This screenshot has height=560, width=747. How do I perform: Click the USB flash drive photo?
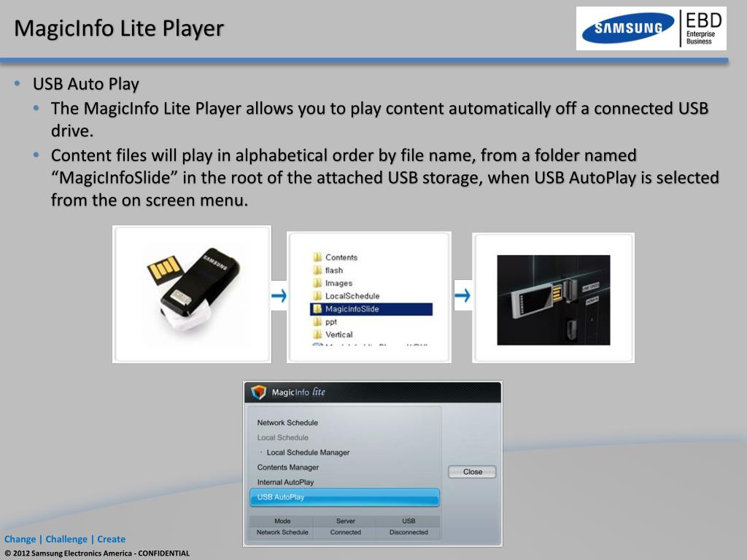coord(192,295)
